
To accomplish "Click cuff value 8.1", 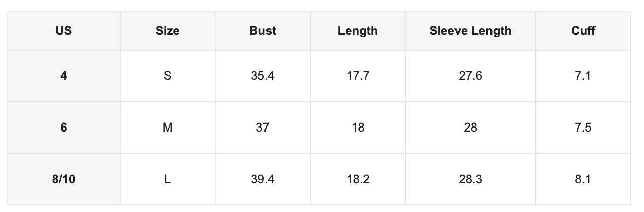I will (583, 179).
